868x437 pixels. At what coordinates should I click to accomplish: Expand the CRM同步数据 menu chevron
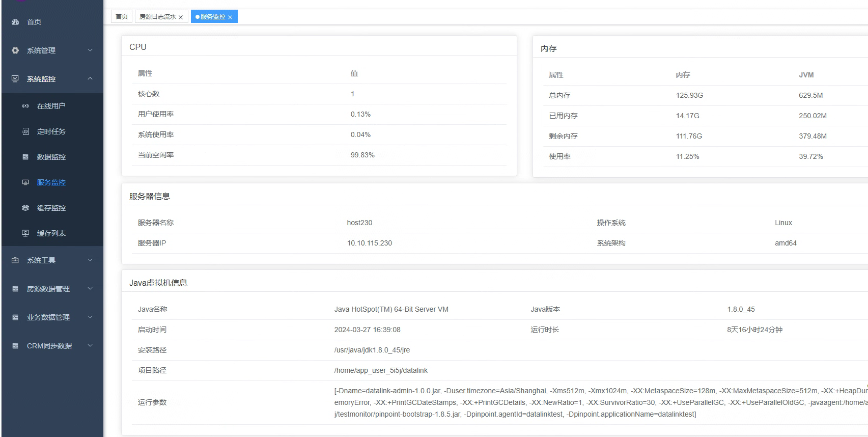pos(90,345)
